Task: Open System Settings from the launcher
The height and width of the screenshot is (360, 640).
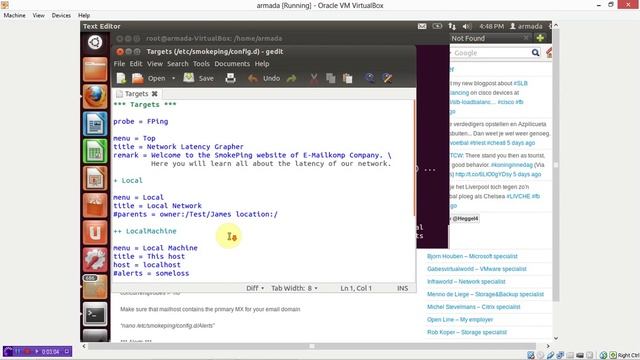Action: click(95, 260)
